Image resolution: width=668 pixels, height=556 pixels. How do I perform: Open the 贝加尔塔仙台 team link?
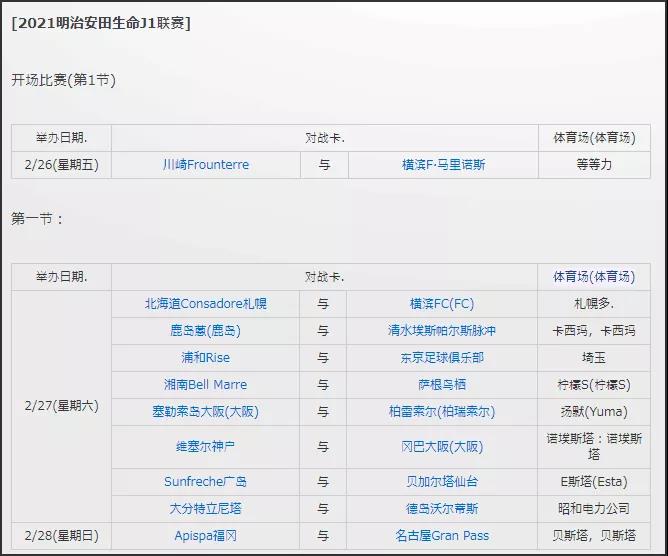(442, 481)
